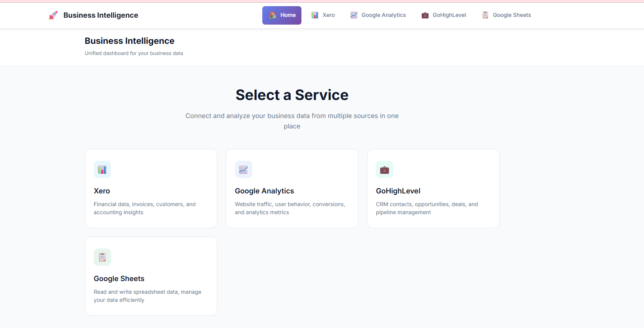This screenshot has height=328, width=644.
Task: Go to the GoHighLevel nav tab
Action: (449, 15)
